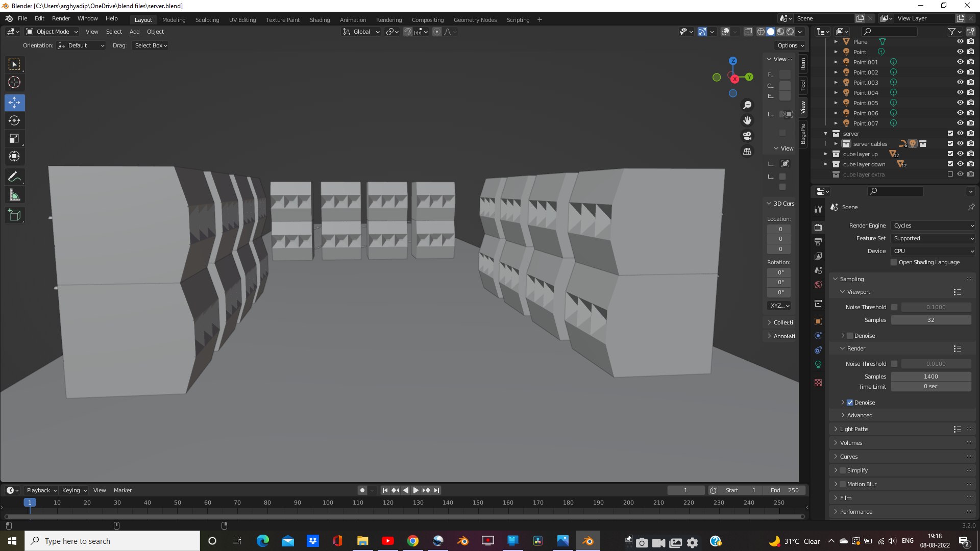
Task: Pick the Add Cube tool
Action: point(14,215)
